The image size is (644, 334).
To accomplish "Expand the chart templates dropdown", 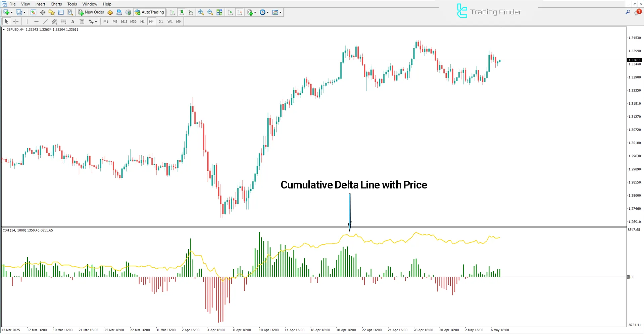I will (x=280, y=12).
